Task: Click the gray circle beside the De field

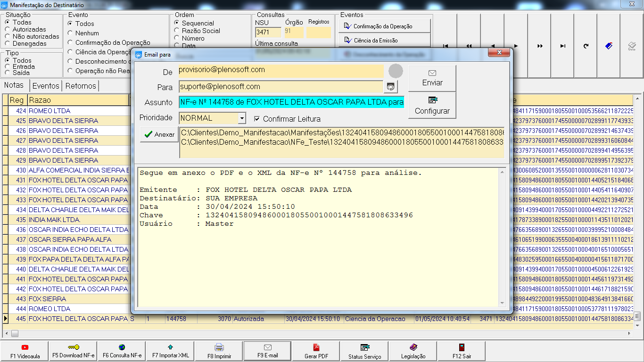Action: pyautogui.click(x=396, y=71)
